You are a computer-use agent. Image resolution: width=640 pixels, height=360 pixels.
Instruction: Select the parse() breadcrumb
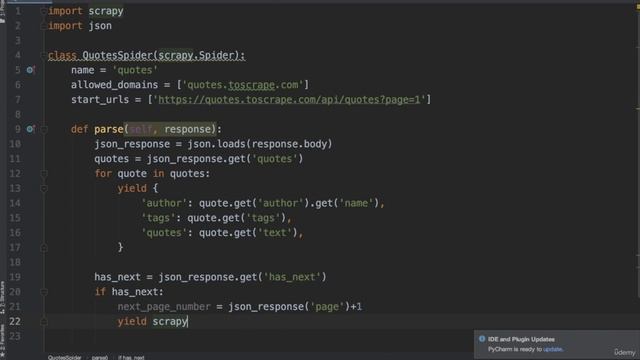click(x=100, y=358)
